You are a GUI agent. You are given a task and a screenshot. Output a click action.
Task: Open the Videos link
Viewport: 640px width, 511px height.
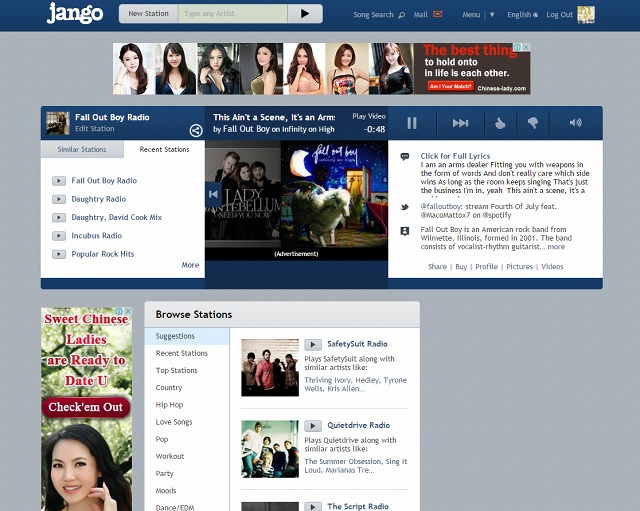click(x=552, y=267)
